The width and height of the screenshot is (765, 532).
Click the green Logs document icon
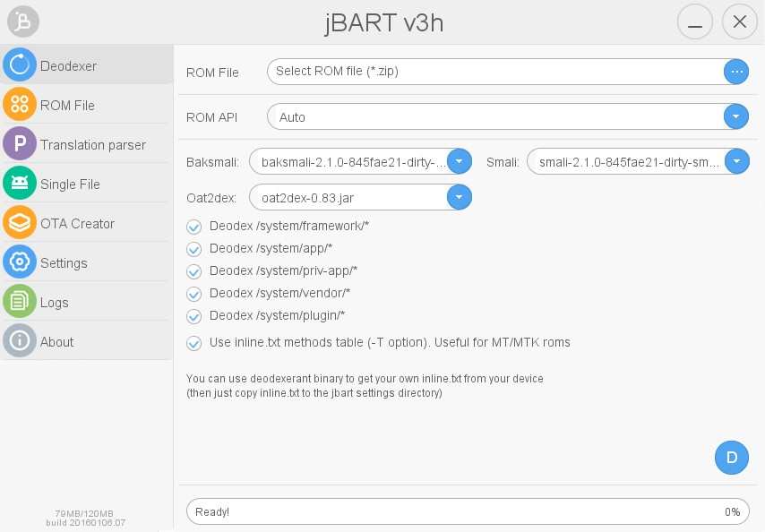[20, 301]
